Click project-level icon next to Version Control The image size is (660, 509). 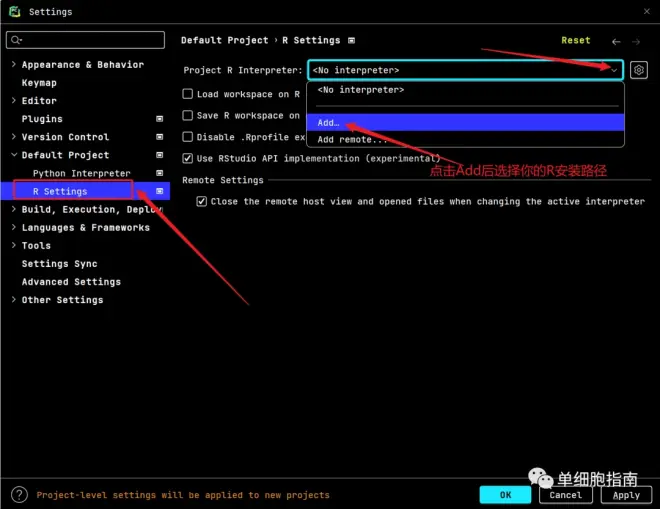pyautogui.click(x=160, y=137)
